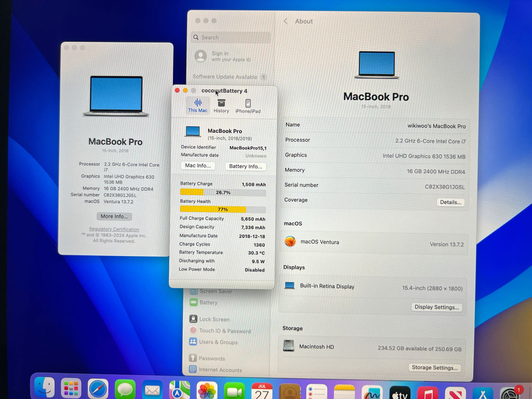532x399 pixels.
Task: Open Battery settings in the sidebar
Action: coord(208,303)
